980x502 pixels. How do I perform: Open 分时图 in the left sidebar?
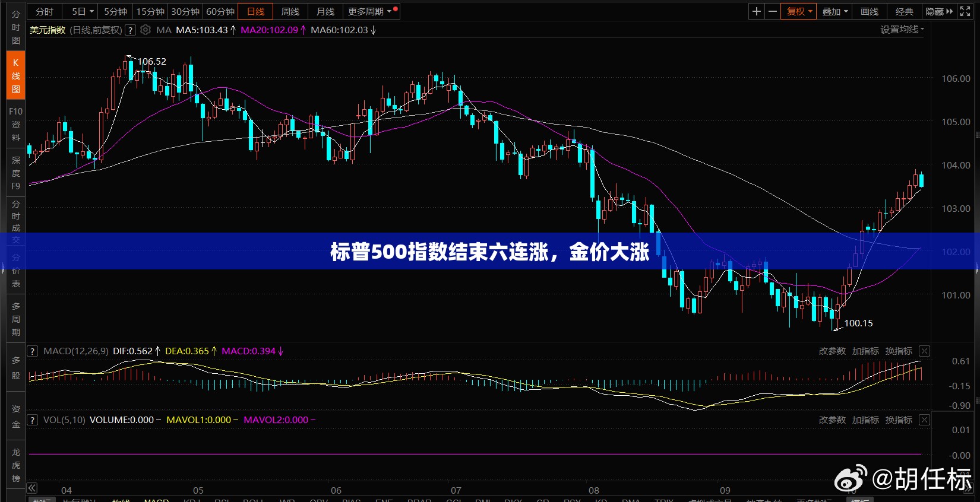[x=16, y=27]
